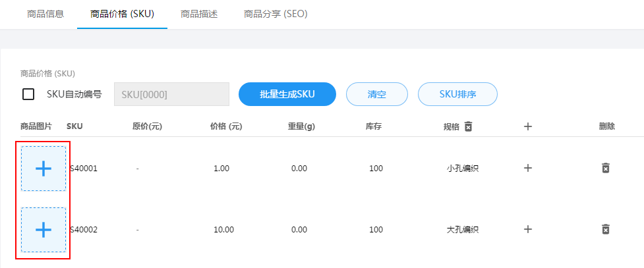This screenshot has width=644, height=268.
Task: Add specification to 小孔编织 row
Action: (528, 168)
